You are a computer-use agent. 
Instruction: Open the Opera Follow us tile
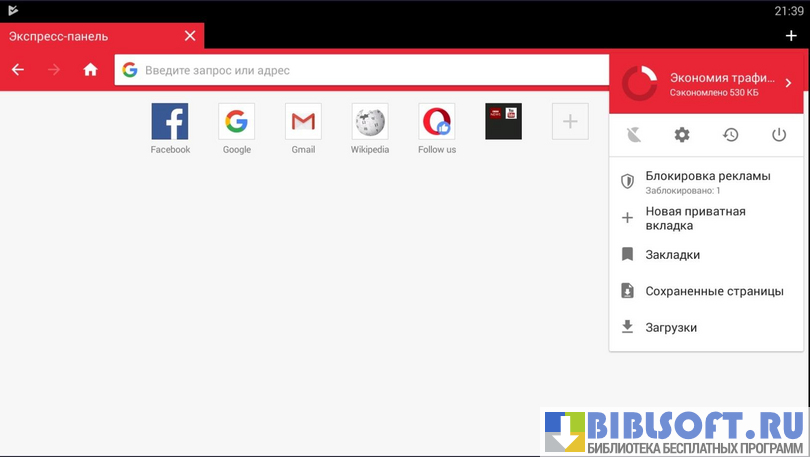(436, 122)
